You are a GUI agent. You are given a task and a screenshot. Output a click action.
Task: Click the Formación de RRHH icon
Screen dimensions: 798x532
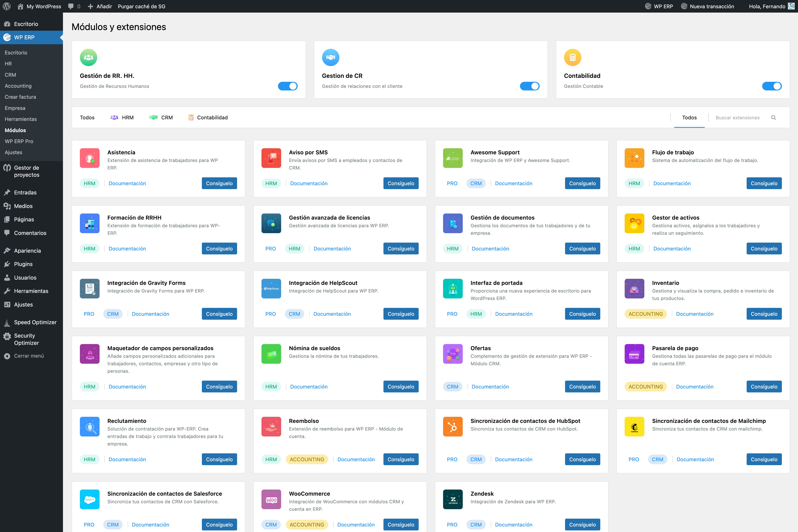click(x=90, y=223)
